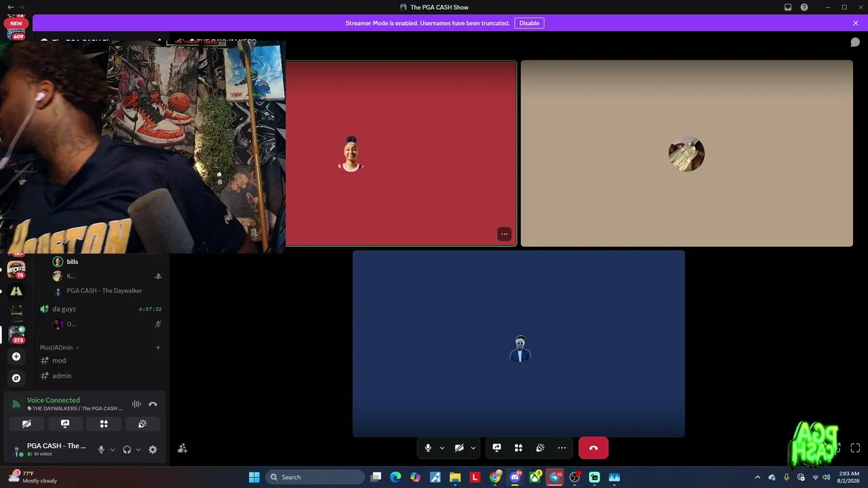Toggle mute in the user panel
This screenshot has height=488, width=868.
click(101, 449)
